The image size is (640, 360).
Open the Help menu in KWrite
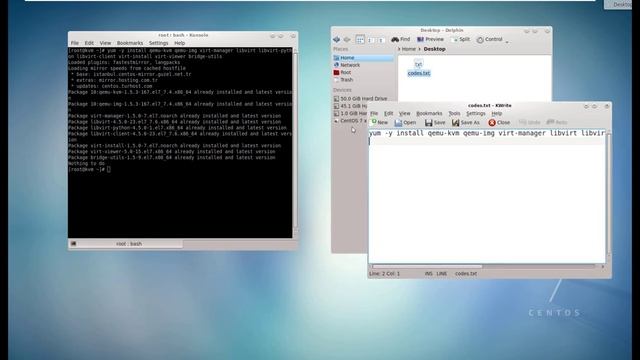[496, 113]
